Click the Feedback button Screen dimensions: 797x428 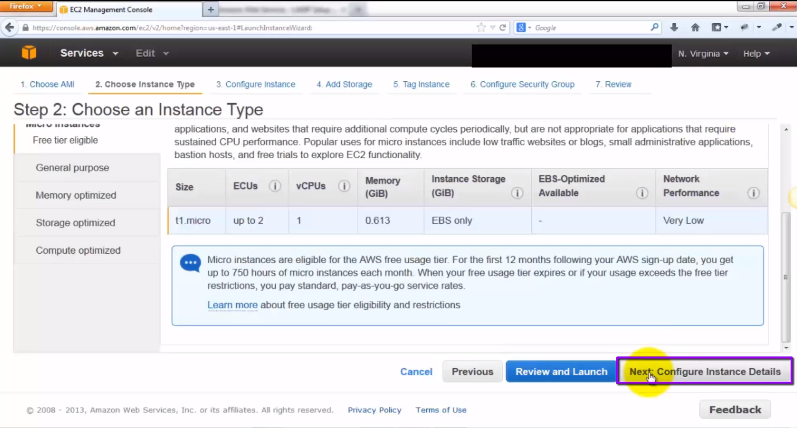click(x=735, y=410)
